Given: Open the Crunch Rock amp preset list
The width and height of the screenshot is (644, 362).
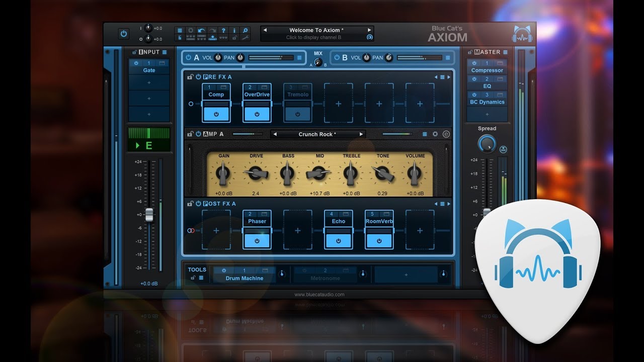Looking at the screenshot, I should pyautogui.click(x=317, y=134).
